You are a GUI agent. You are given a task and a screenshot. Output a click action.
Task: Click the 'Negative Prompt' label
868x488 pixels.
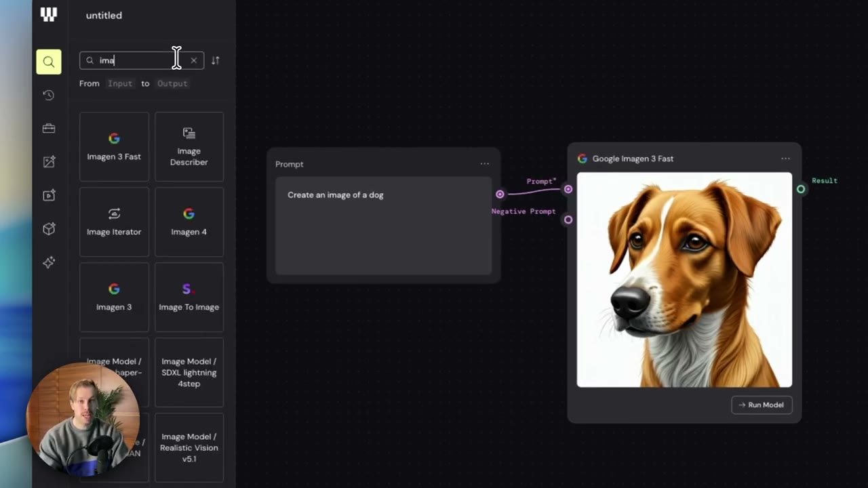click(x=524, y=211)
